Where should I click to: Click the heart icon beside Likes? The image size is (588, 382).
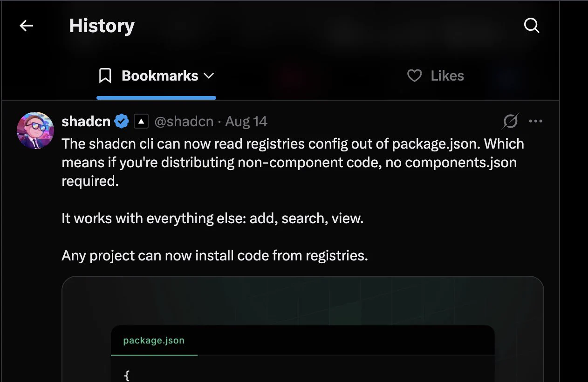414,76
